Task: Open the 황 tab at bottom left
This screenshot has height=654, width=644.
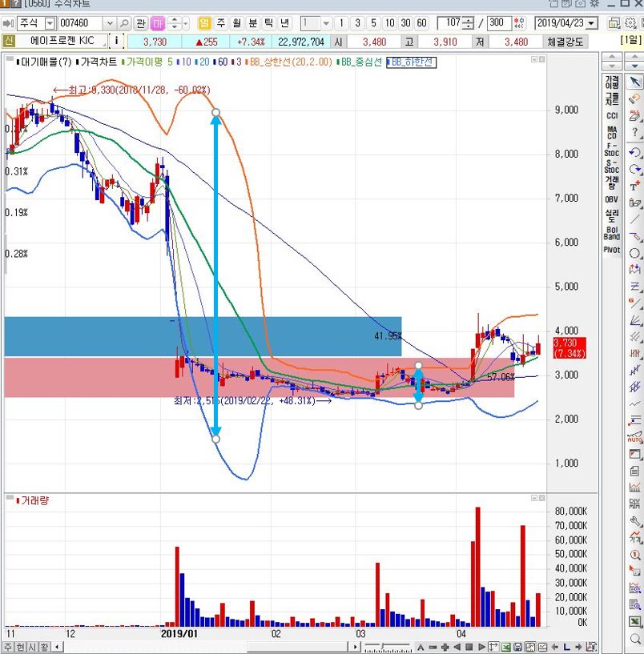Action: 44,648
